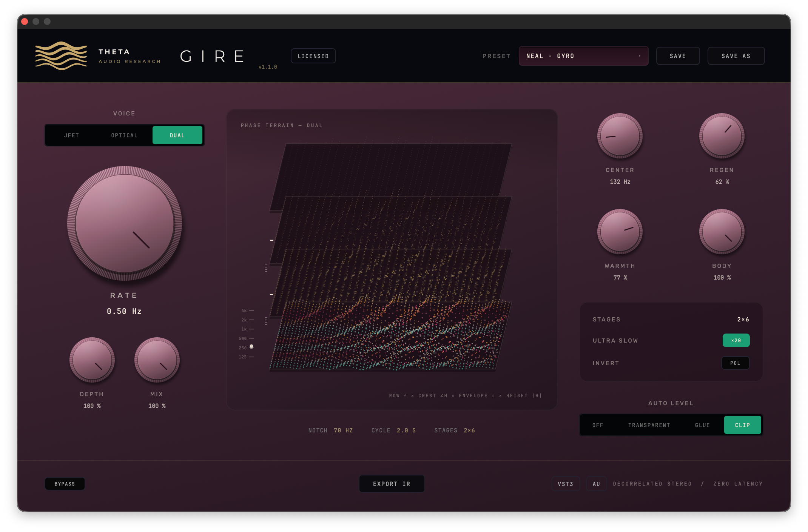
Task: Click the DEPTH knob
Action: (x=92, y=360)
